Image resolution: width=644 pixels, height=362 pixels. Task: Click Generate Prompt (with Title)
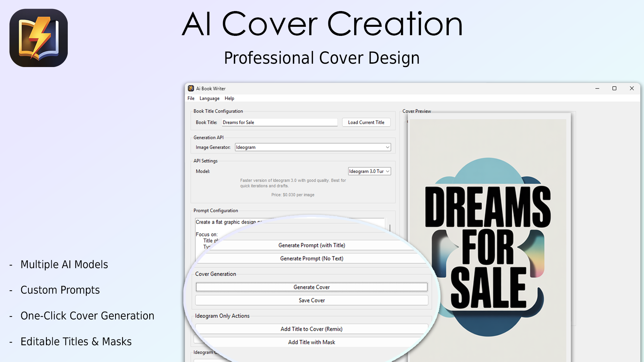[312, 245]
